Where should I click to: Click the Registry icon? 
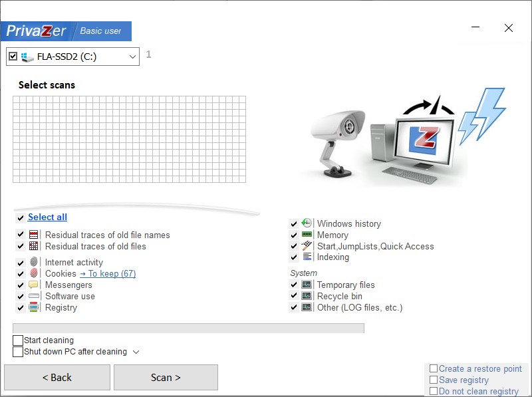point(34,307)
